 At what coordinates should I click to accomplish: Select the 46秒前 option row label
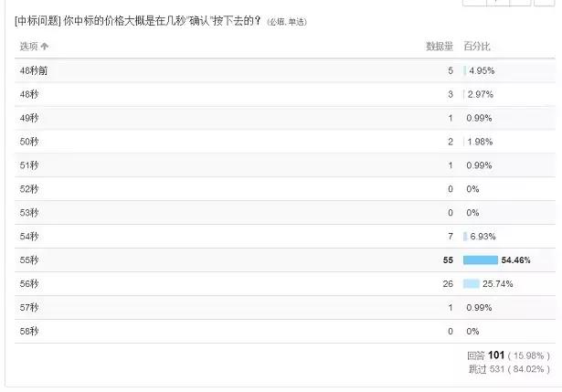click(33, 70)
